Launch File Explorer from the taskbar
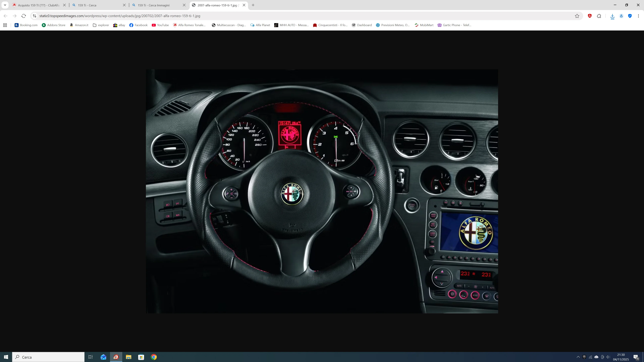The height and width of the screenshot is (362, 644). [128, 357]
